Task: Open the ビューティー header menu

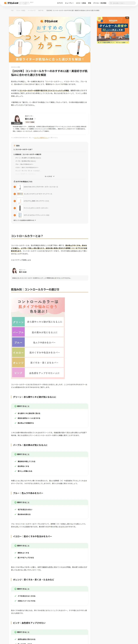Action: pyautogui.click(x=69, y=3)
